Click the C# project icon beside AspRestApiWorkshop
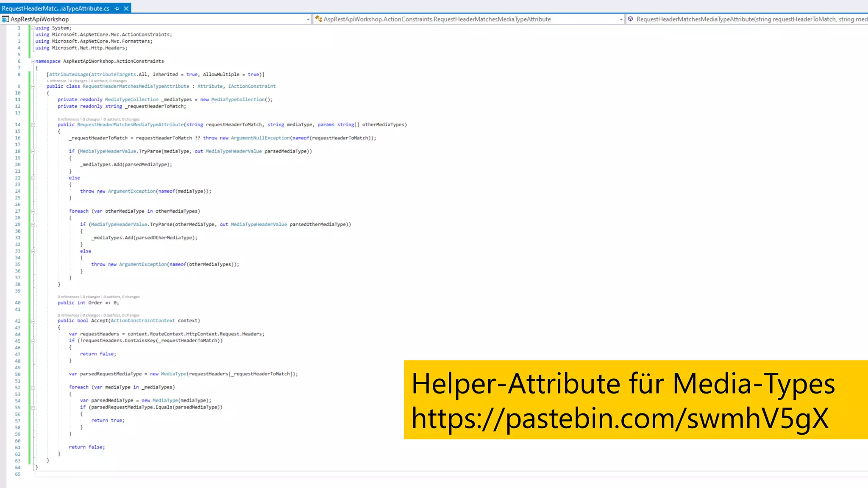Screen dimensions: 868x488 click(5, 19)
